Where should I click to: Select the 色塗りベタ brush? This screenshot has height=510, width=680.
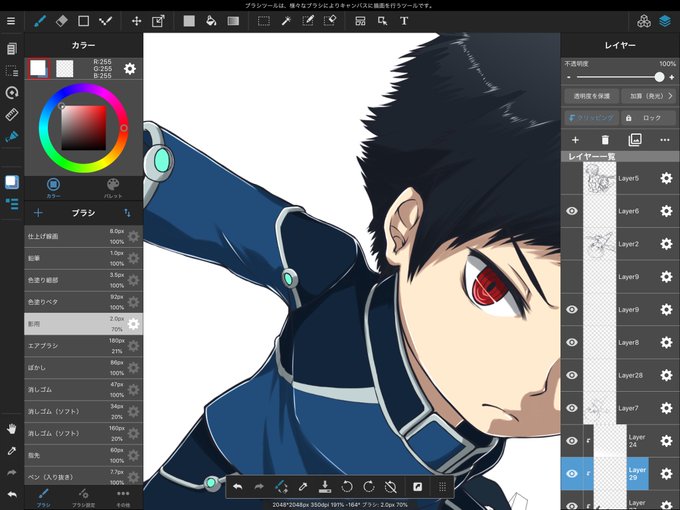point(83,302)
